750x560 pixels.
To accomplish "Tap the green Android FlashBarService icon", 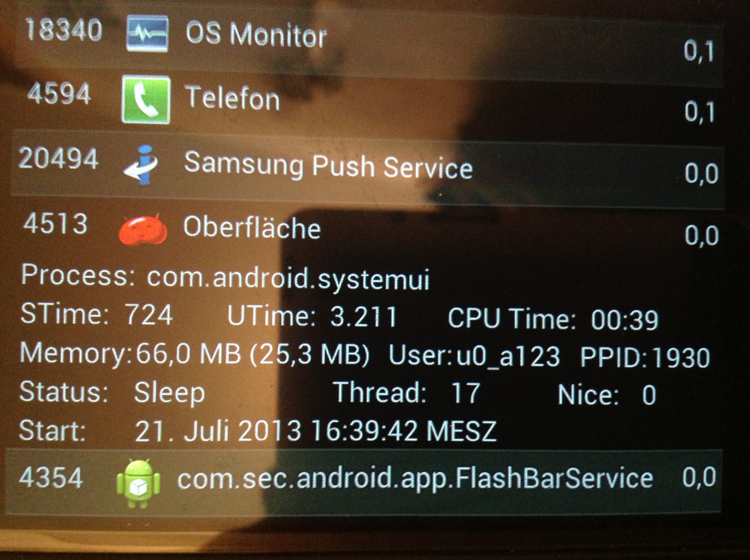I will [138, 483].
